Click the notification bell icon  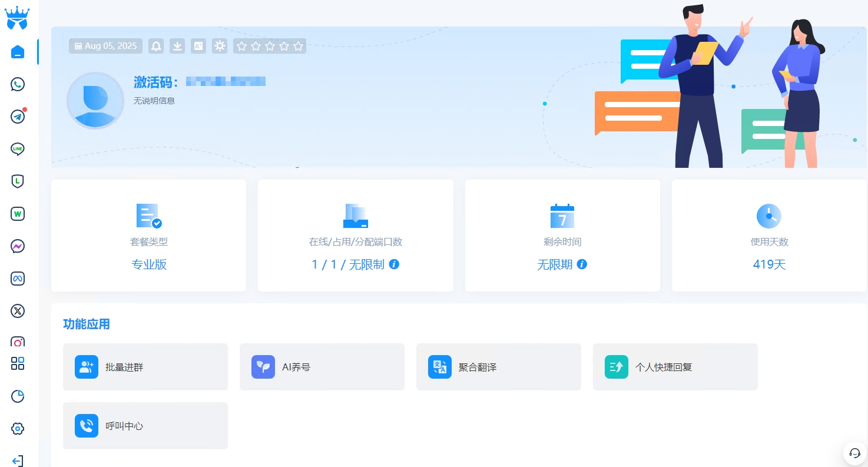(156, 46)
